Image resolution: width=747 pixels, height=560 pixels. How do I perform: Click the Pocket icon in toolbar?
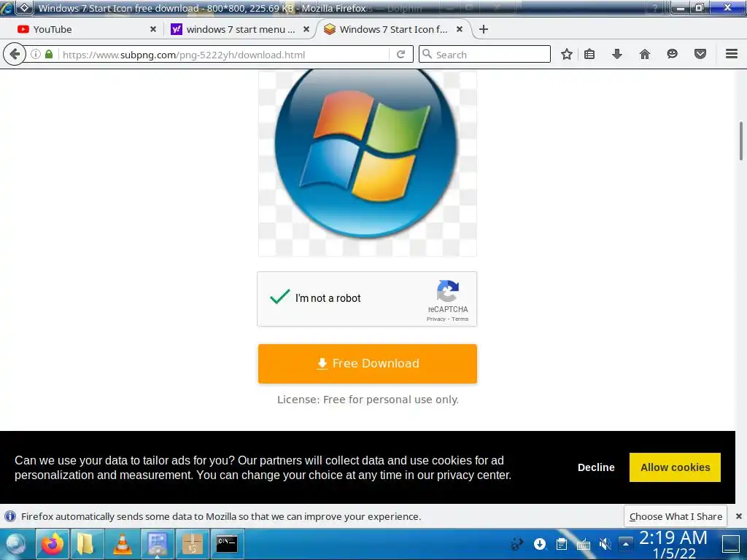point(700,54)
